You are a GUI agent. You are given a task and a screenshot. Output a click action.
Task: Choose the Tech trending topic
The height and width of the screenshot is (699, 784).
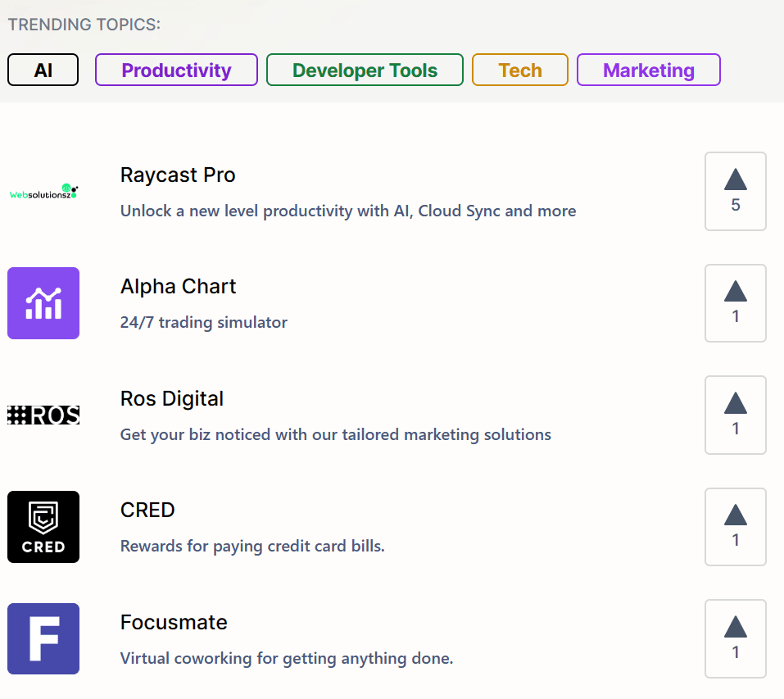(520, 70)
